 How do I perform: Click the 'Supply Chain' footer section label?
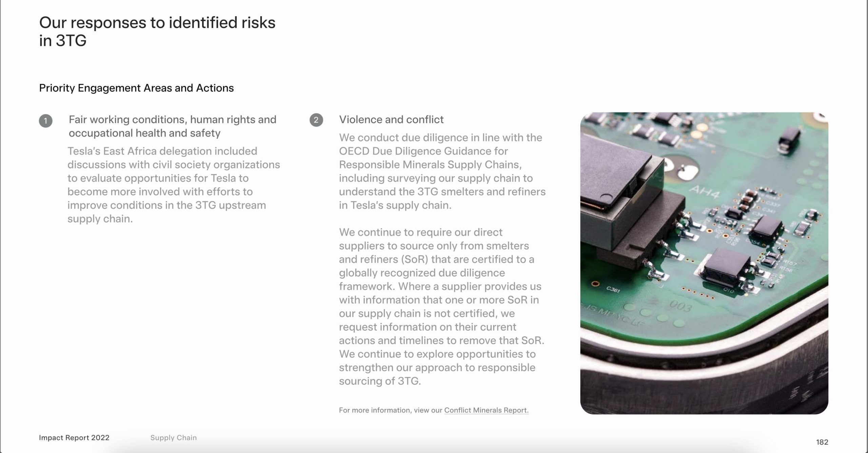[x=173, y=437]
